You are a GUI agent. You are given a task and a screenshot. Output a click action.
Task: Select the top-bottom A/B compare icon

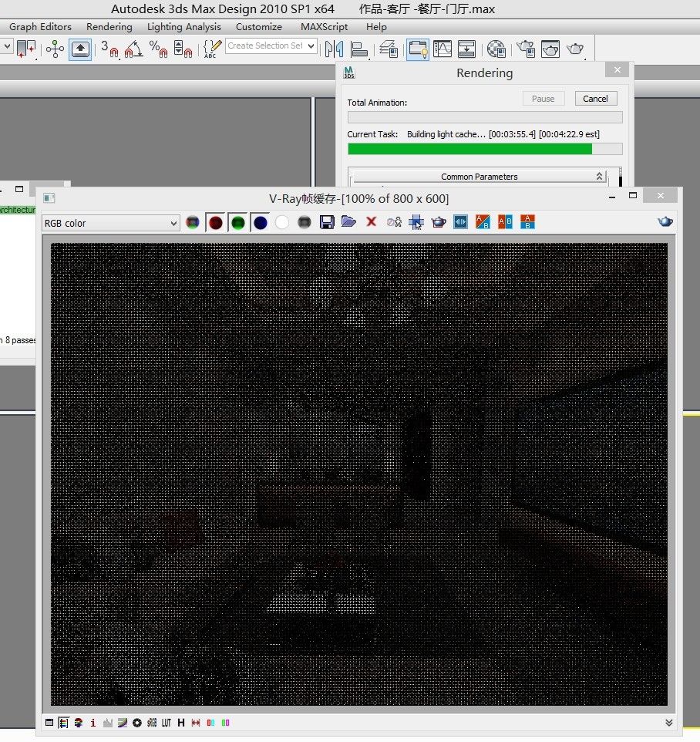click(527, 221)
